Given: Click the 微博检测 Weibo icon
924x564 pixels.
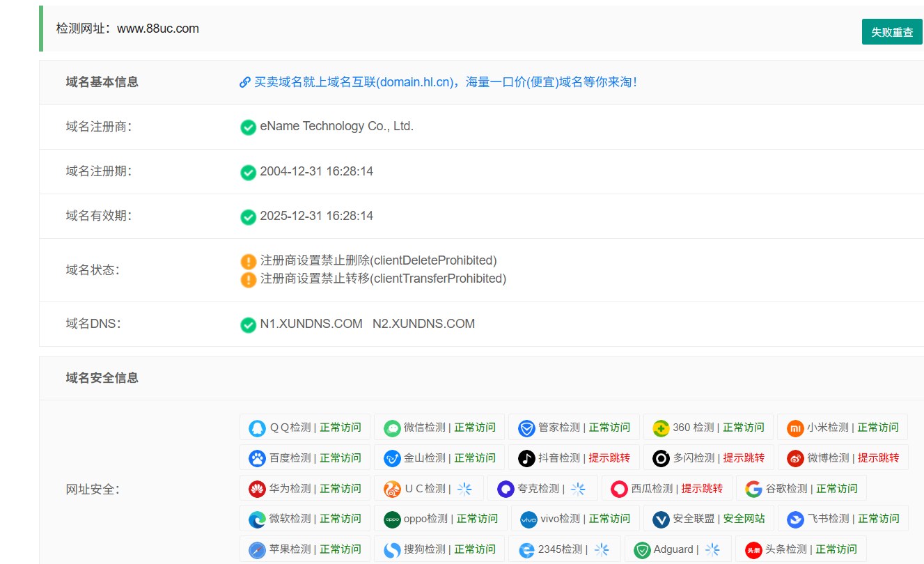Looking at the screenshot, I should click(x=794, y=457).
